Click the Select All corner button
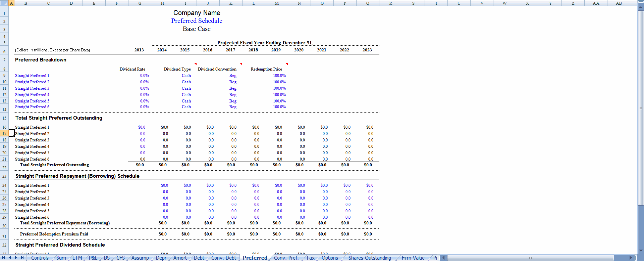The height and width of the screenshot is (261, 644). (4, 3)
